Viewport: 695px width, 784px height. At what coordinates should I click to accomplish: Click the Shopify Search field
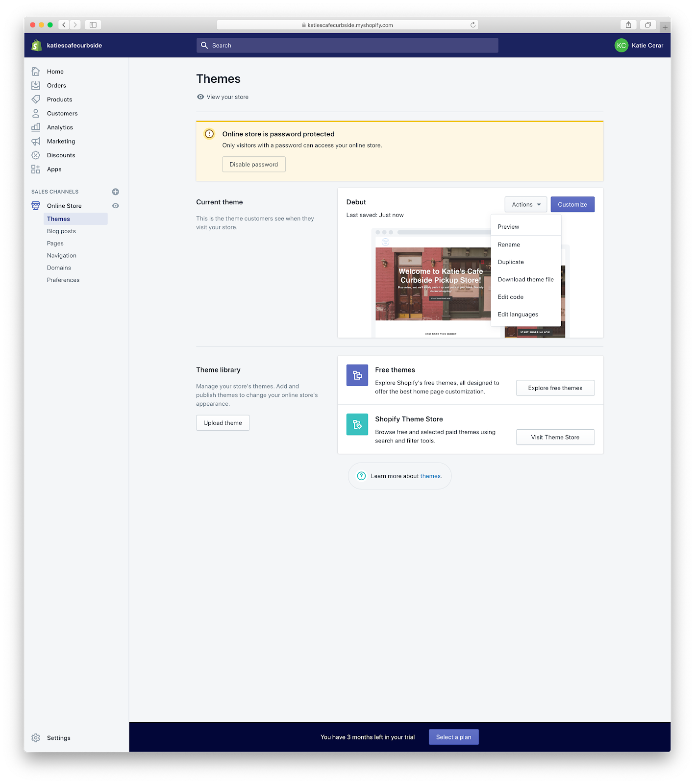click(x=347, y=45)
